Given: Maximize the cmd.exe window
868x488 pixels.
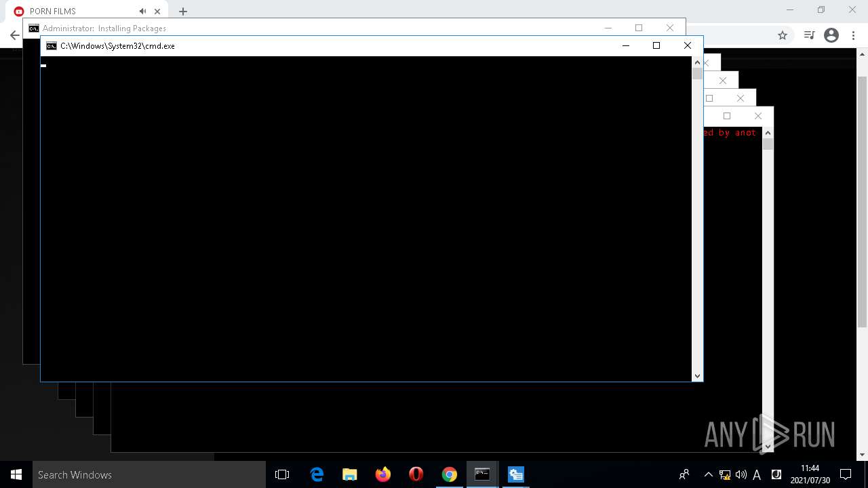Looking at the screenshot, I should point(656,45).
